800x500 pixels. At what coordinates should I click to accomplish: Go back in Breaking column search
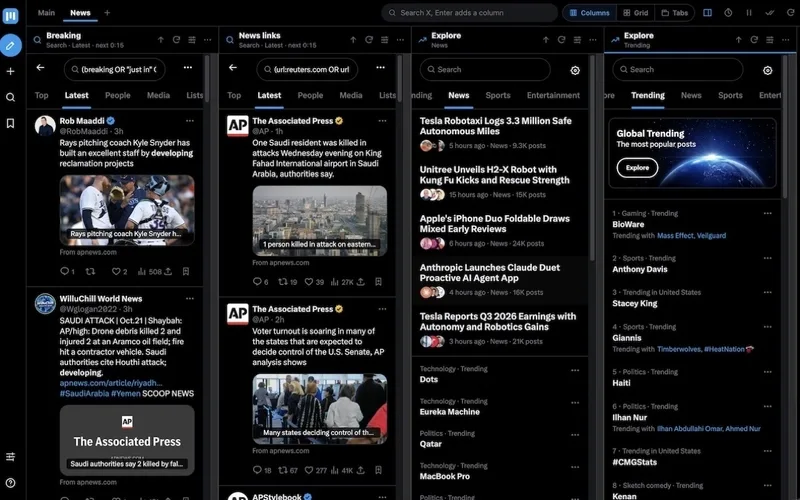[x=40, y=67]
